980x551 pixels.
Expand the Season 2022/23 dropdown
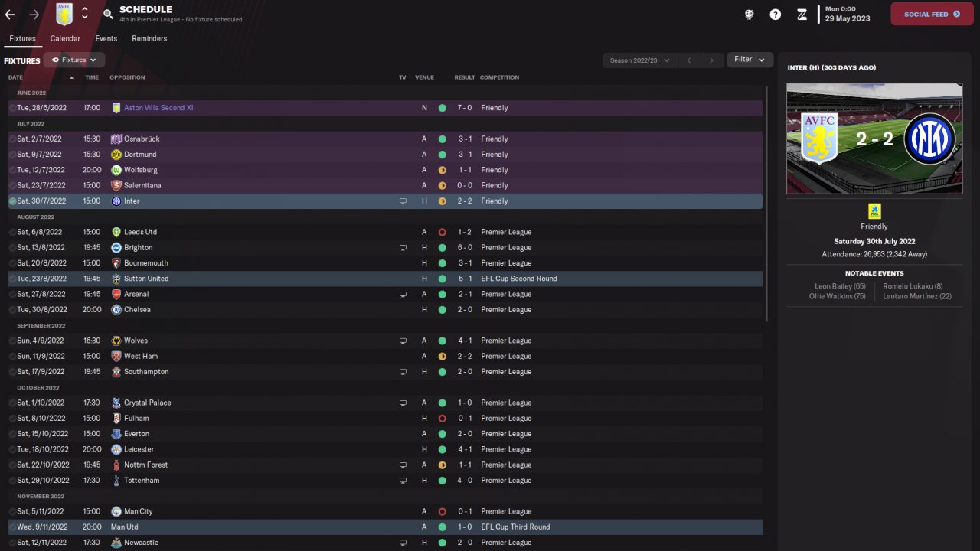(x=639, y=60)
